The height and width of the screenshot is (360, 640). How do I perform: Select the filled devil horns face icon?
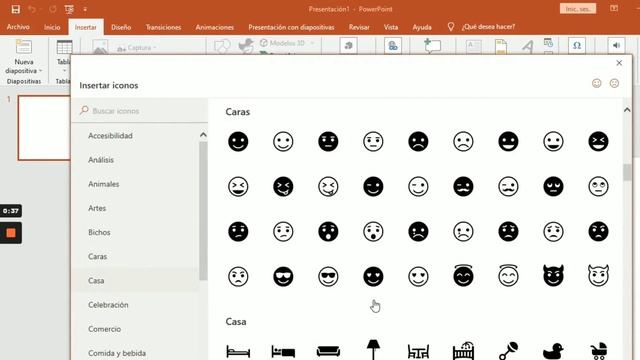(x=553, y=276)
